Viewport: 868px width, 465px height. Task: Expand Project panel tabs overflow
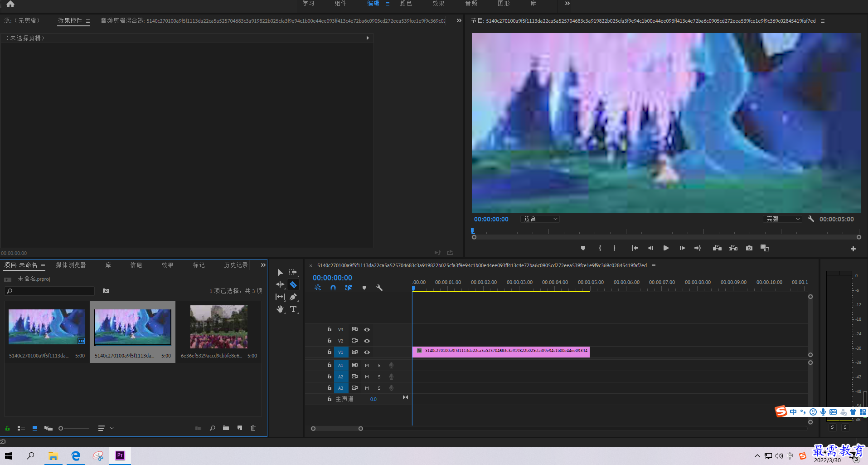263,265
